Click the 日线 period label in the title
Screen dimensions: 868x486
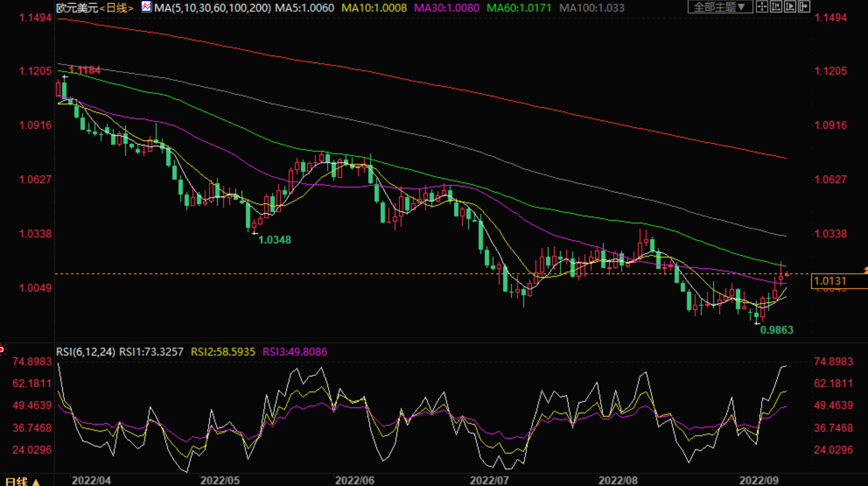[x=117, y=8]
